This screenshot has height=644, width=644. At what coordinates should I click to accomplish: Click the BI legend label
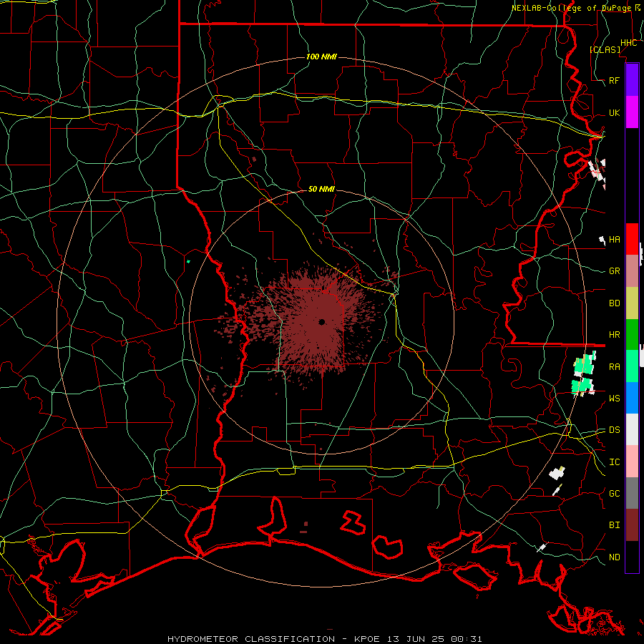(614, 525)
